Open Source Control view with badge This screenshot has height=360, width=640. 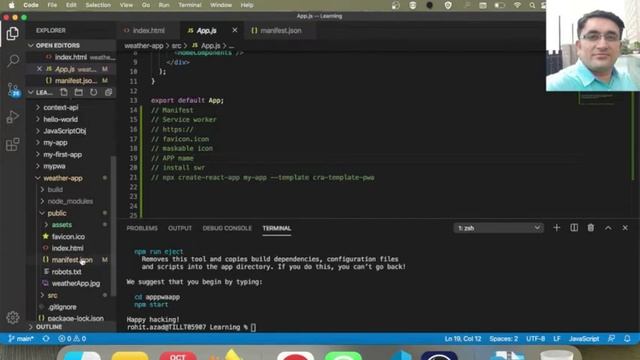click(13, 89)
